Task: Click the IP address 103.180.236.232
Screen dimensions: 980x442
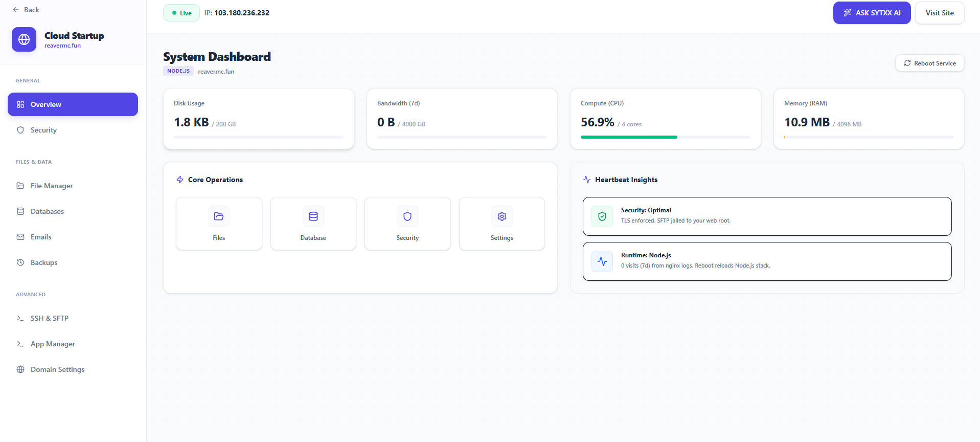Action: 241,13
